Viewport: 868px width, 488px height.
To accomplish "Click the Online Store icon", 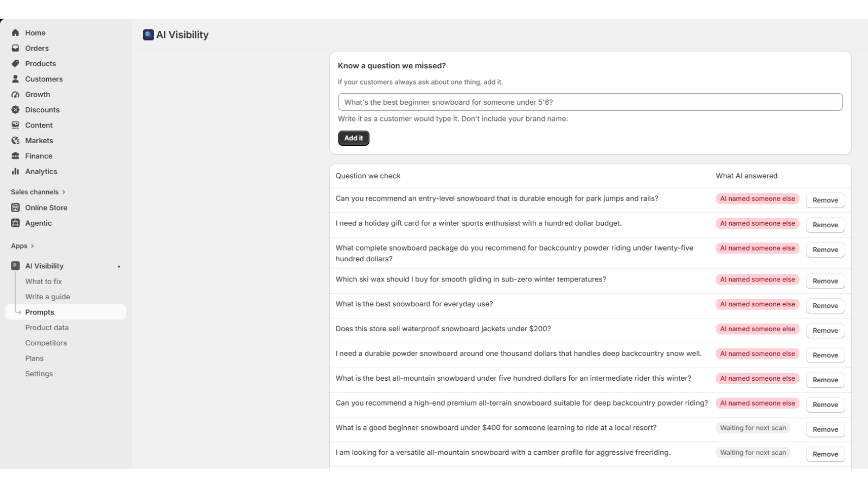I will 15,208.
